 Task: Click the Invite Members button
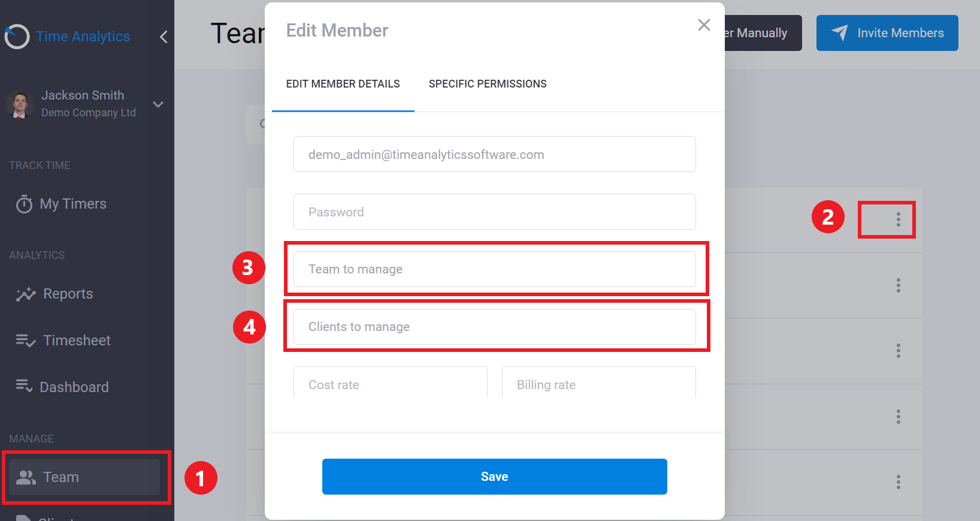point(887,33)
